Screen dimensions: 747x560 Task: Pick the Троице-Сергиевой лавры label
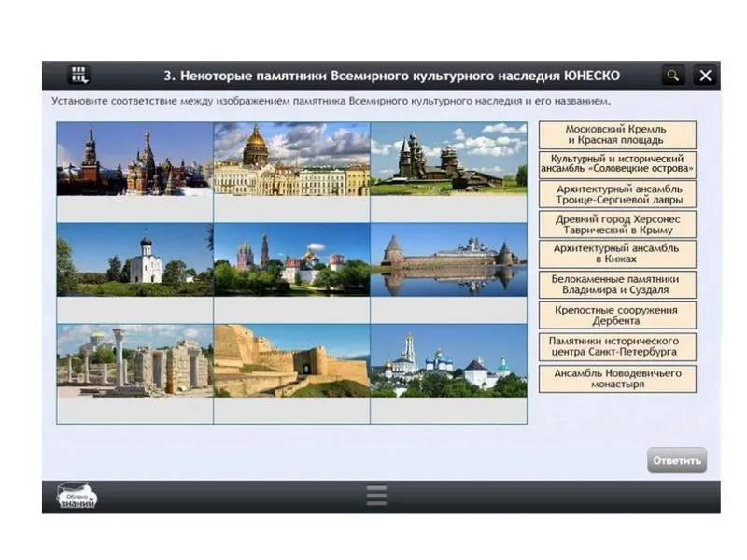coord(616,194)
